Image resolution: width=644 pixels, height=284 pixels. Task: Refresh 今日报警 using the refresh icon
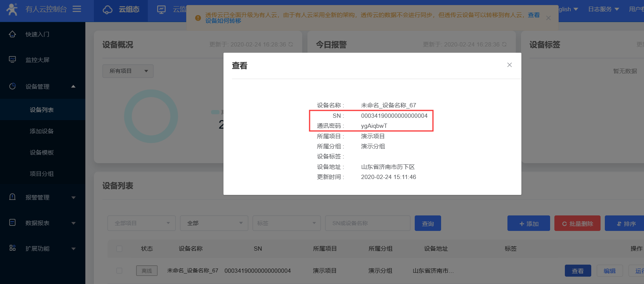[504, 45]
